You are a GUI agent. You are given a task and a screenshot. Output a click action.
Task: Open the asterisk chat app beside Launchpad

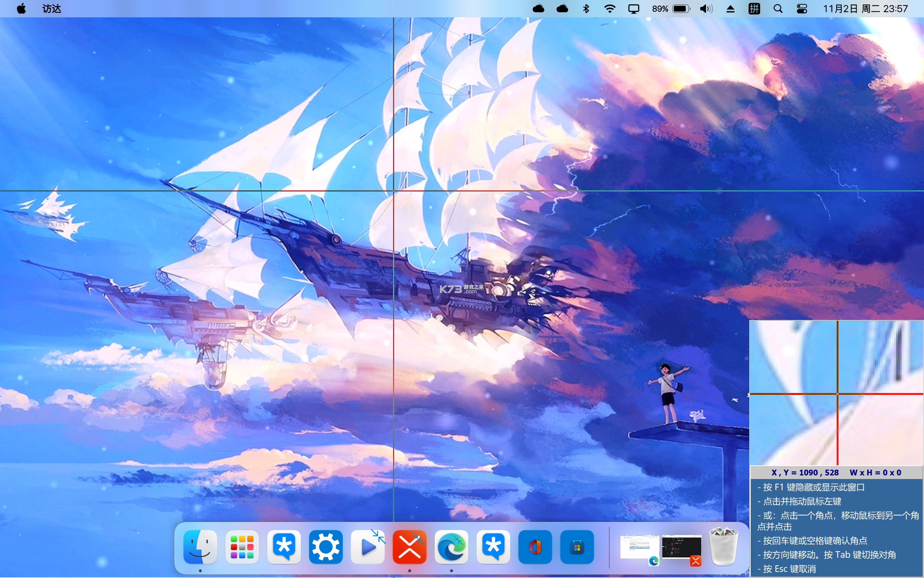tap(284, 547)
